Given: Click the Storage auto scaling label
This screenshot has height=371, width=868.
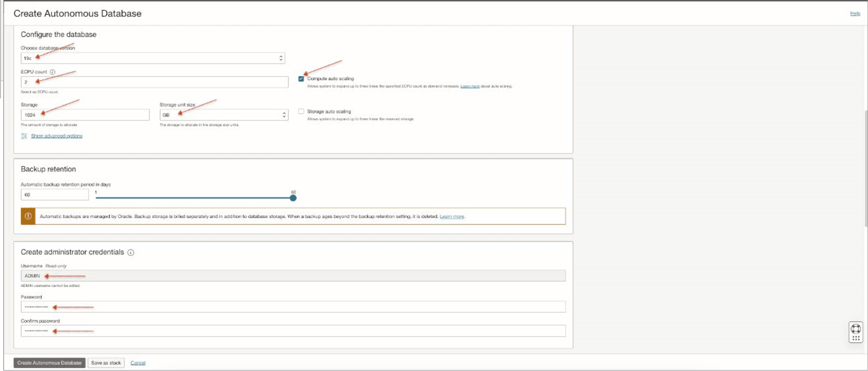Looking at the screenshot, I should [329, 111].
